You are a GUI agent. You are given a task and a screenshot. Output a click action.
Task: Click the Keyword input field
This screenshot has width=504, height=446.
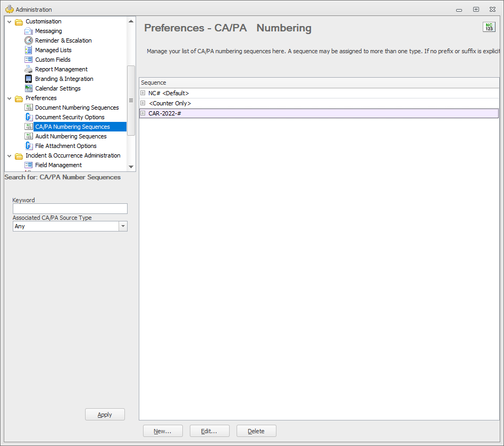[70, 209]
